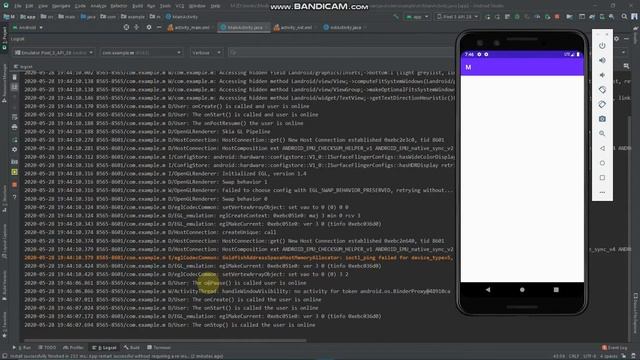Open the Logcat panel settings gear
640x360 pixels.
[616, 39]
